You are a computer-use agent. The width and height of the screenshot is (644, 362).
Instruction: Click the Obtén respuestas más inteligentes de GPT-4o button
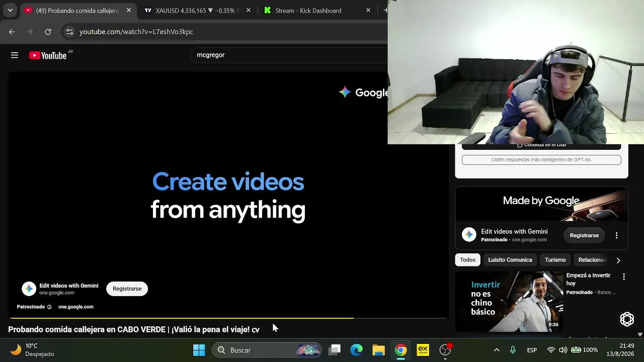pyautogui.click(x=541, y=160)
